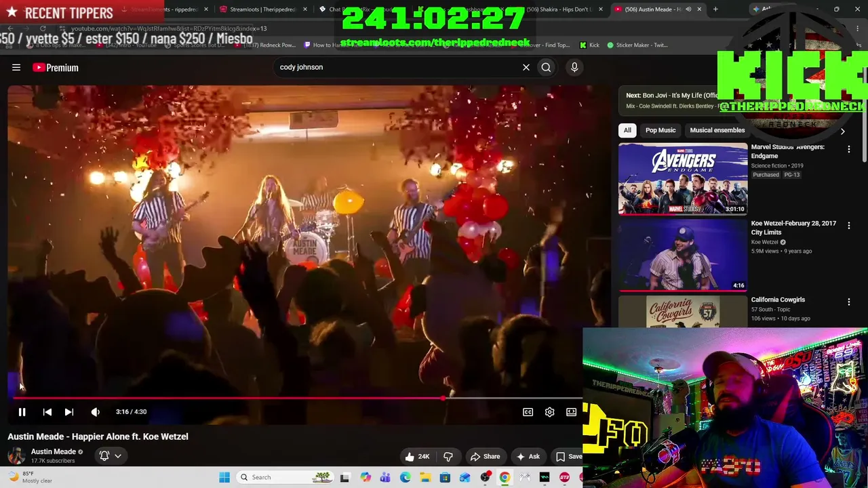Switch to the OBS Studio taskbar icon

pyautogui.click(x=485, y=477)
